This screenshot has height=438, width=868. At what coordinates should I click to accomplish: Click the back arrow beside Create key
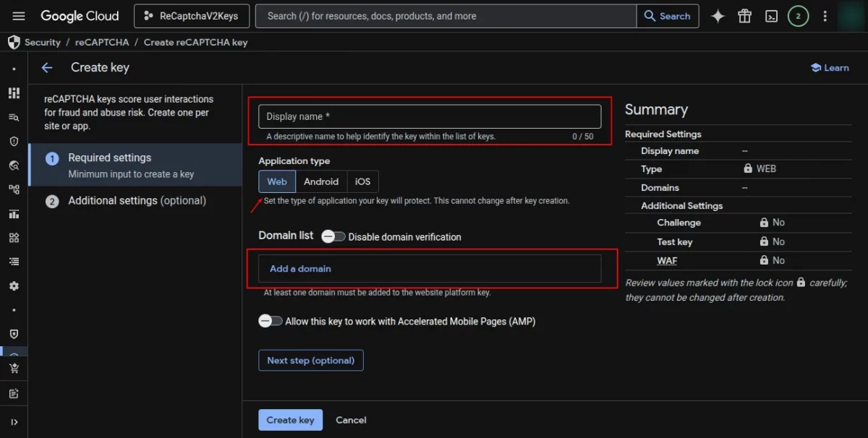[47, 67]
